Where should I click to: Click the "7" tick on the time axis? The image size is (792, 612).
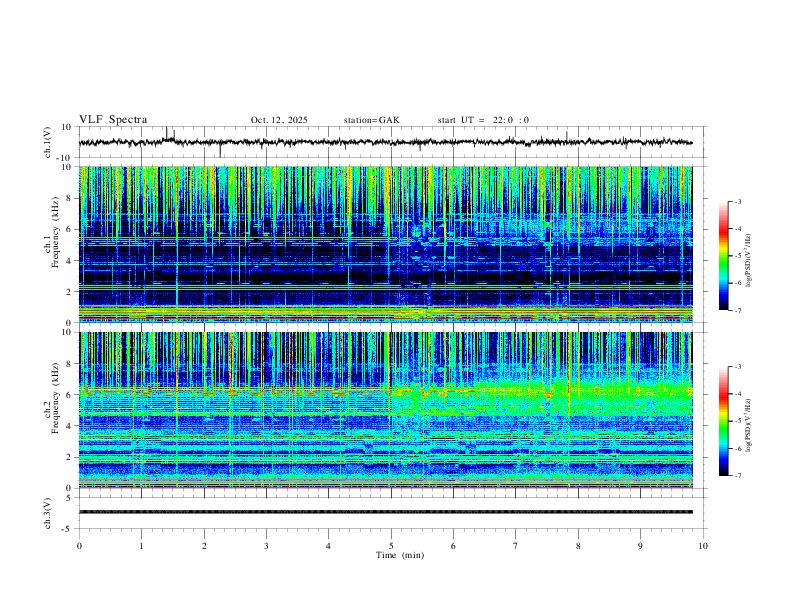point(516,546)
